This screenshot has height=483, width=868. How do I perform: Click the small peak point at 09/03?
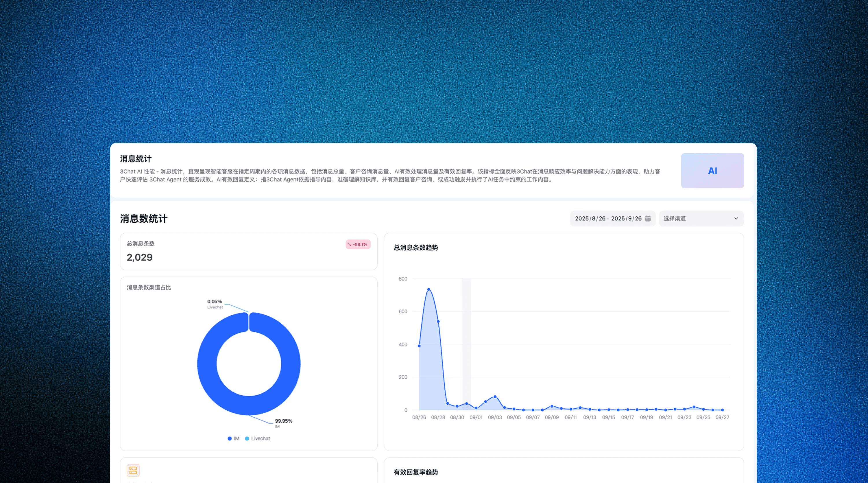(x=495, y=396)
